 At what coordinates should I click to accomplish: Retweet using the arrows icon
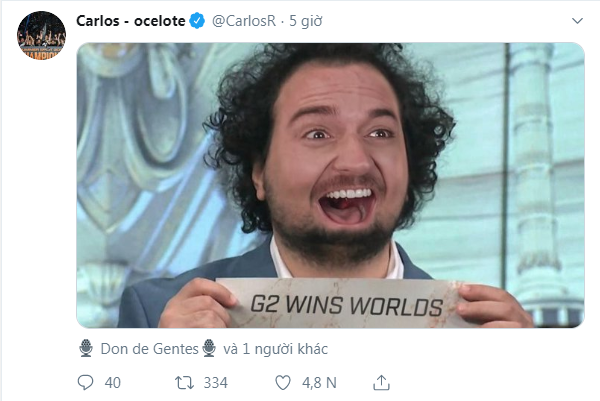[184, 382]
